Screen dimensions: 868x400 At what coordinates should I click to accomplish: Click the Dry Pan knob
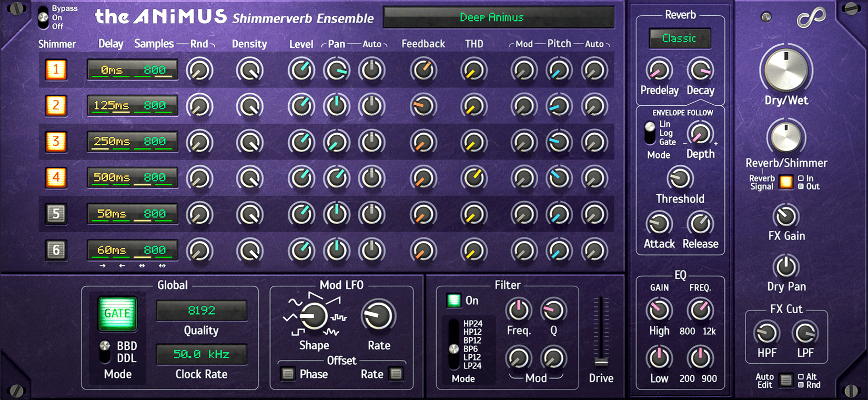pyautogui.click(x=786, y=266)
